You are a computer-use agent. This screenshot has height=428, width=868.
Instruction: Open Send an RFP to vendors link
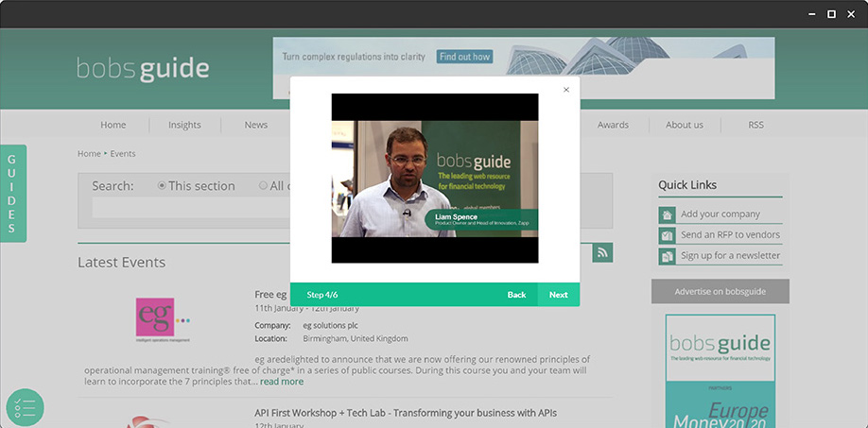pyautogui.click(x=730, y=234)
